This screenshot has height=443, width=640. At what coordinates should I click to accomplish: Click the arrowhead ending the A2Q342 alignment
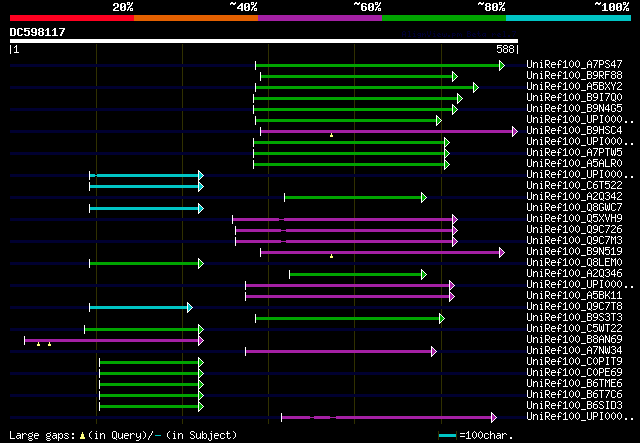point(424,198)
